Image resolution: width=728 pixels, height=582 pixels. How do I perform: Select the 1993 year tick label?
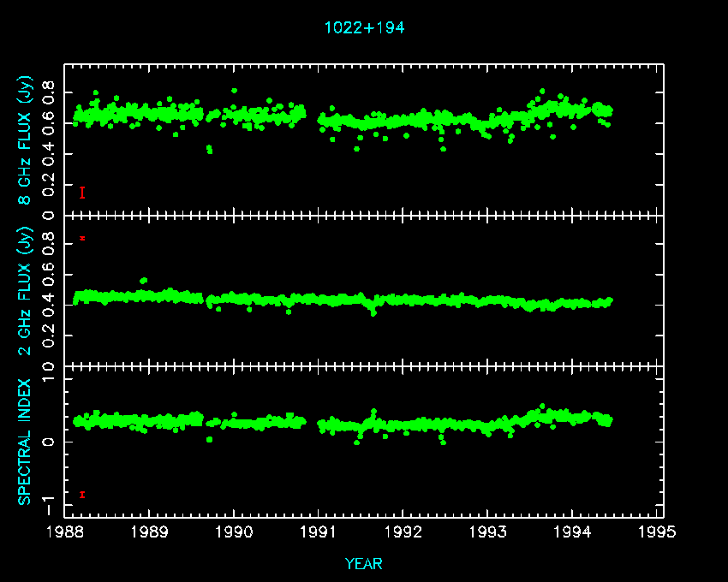[x=488, y=532]
